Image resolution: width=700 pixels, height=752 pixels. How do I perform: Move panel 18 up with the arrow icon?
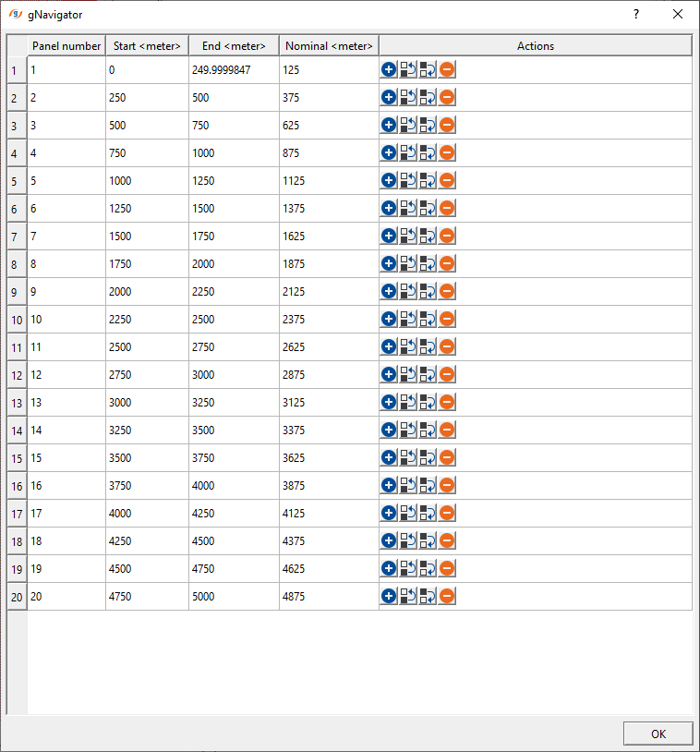408,540
